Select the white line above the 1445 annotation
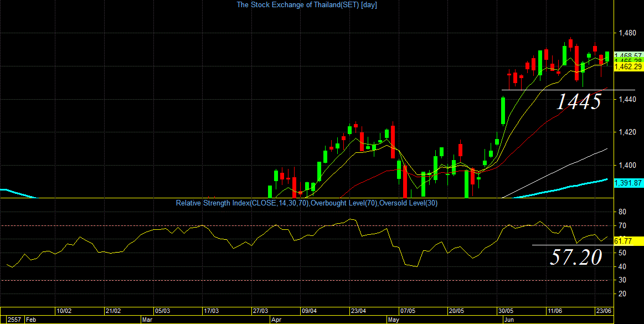Viewport: 644px width, 324px height. pyautogui.click(x=568, y=90)
